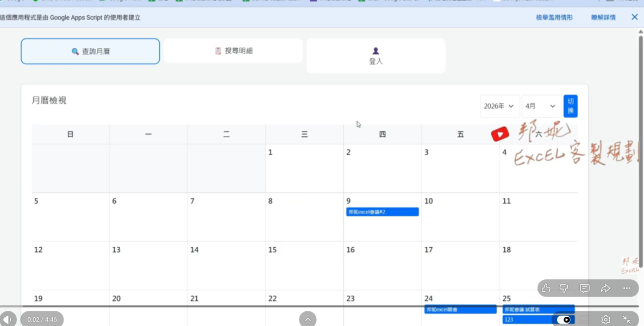Expand the 4月 month dropdown
644x326 pixels.
(x=541, y=106)
